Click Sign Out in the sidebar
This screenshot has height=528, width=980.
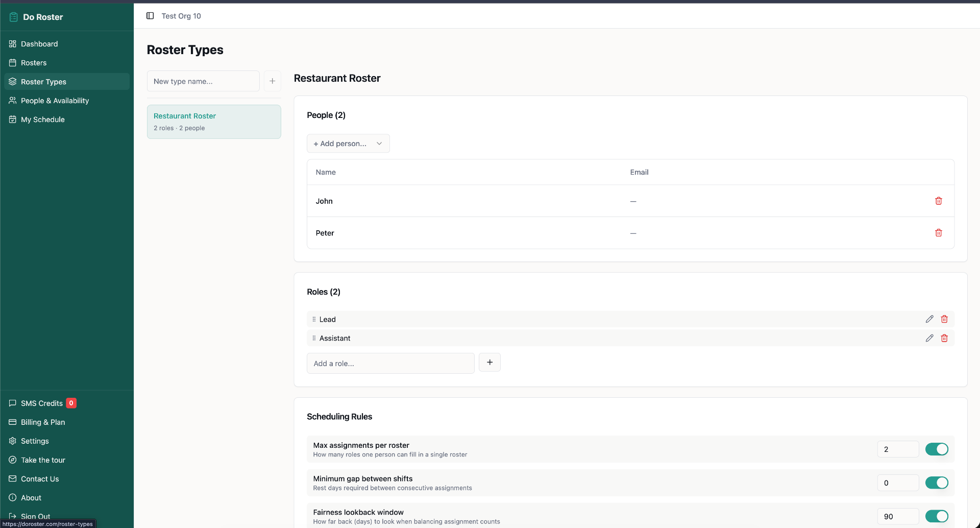[67, 516]
